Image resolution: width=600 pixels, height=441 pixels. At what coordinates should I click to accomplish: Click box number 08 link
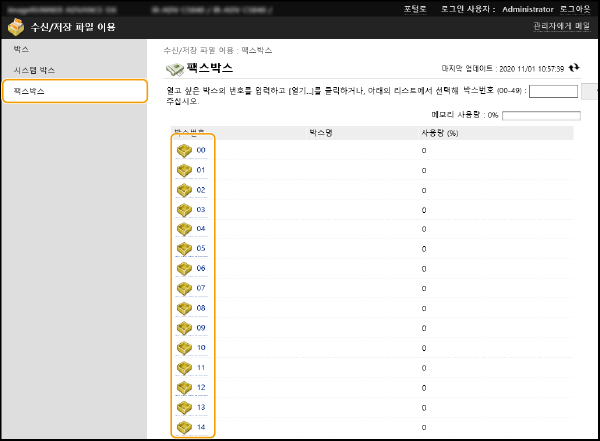click(201, 309)
